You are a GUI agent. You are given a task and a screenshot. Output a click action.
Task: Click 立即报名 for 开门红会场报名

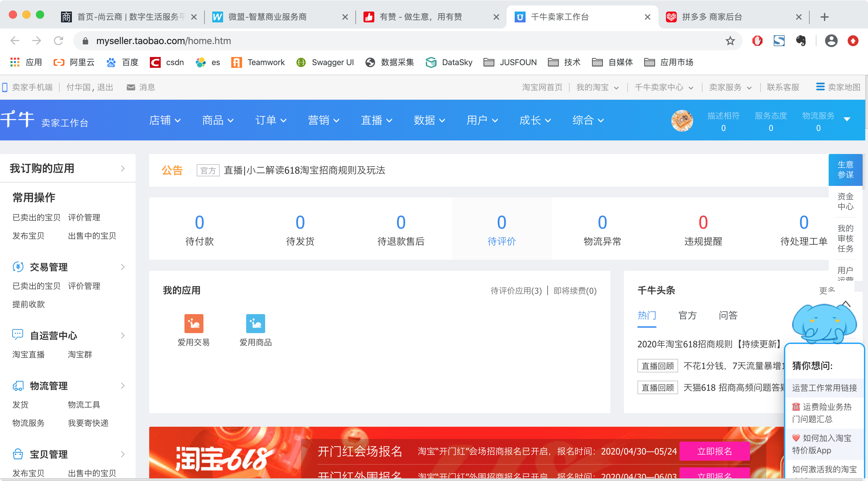pos(715,451)
